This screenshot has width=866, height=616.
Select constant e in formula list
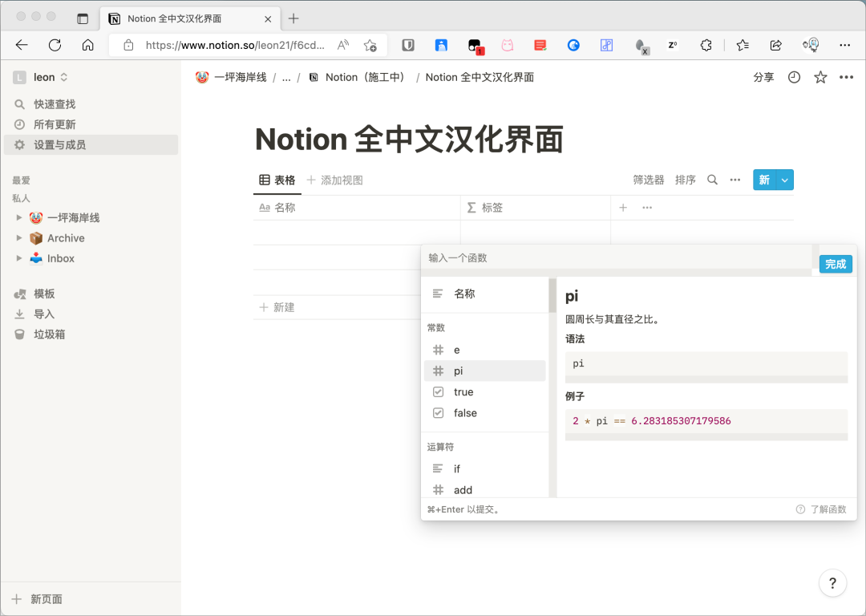tap(485, 350)
